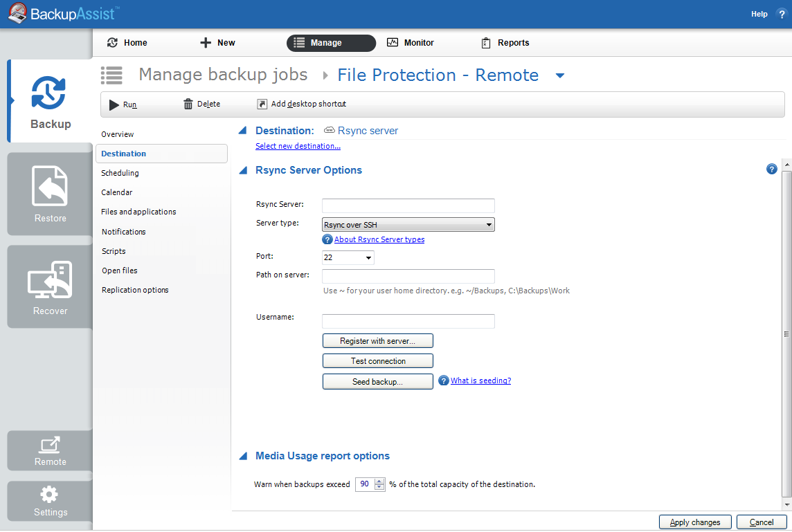Click the vertical scrollbar up arrow
Screen dimensions: 792x532
(787, 165)
